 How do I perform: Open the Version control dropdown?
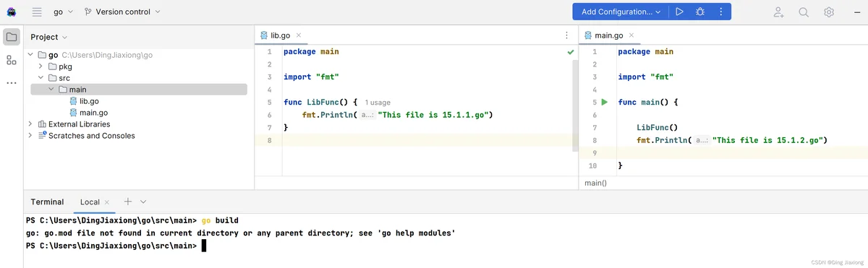[122, 12]
